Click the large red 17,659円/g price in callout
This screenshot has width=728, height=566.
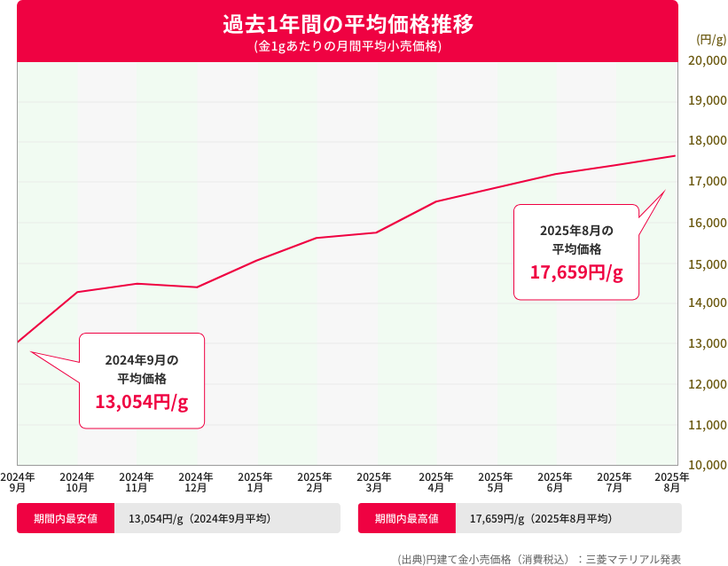click(x=576, y=272)
